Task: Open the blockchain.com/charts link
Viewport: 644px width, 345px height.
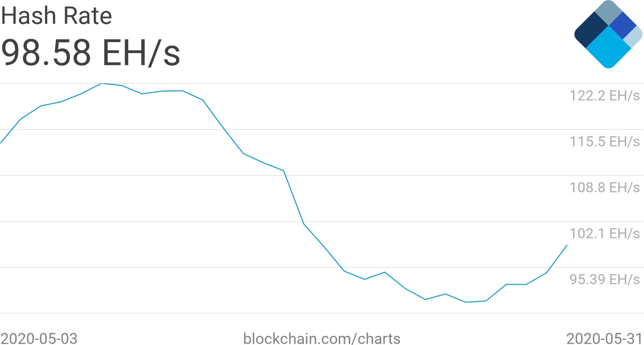Action: (x=322, y=338)
